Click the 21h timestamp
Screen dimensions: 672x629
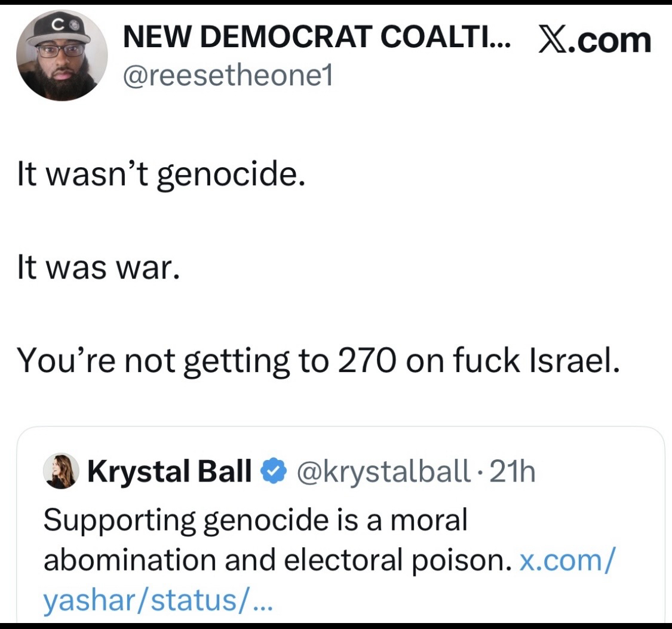coord(513,472)
